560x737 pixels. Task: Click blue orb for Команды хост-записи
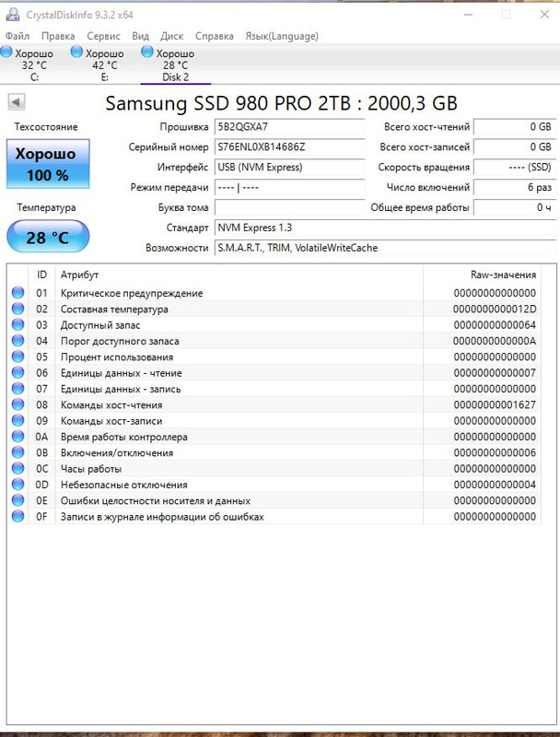point(17,420)
